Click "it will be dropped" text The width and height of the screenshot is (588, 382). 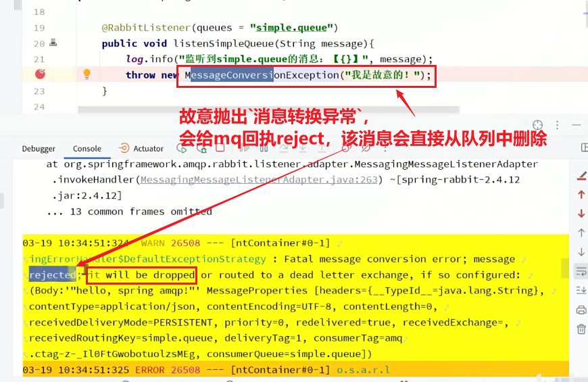click(x=141, y=275)
